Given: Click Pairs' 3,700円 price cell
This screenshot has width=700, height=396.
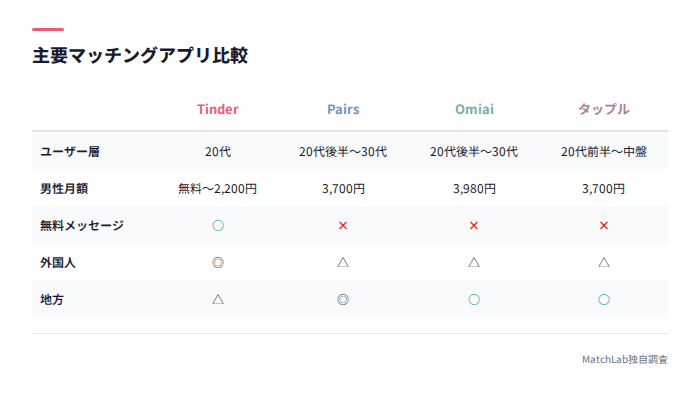Looking at the screenshot, I should (x=343, y=189).
